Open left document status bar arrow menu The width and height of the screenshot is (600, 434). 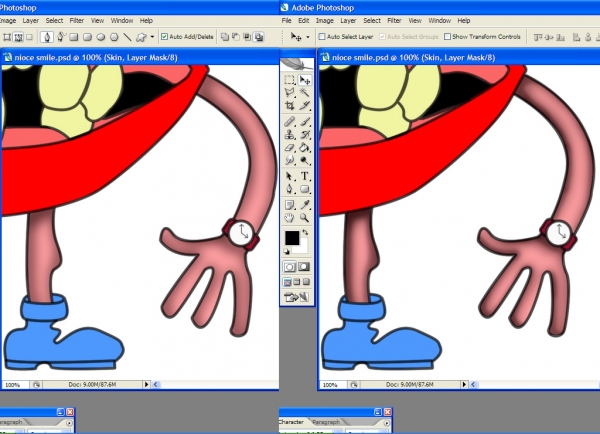coord(146,384)
